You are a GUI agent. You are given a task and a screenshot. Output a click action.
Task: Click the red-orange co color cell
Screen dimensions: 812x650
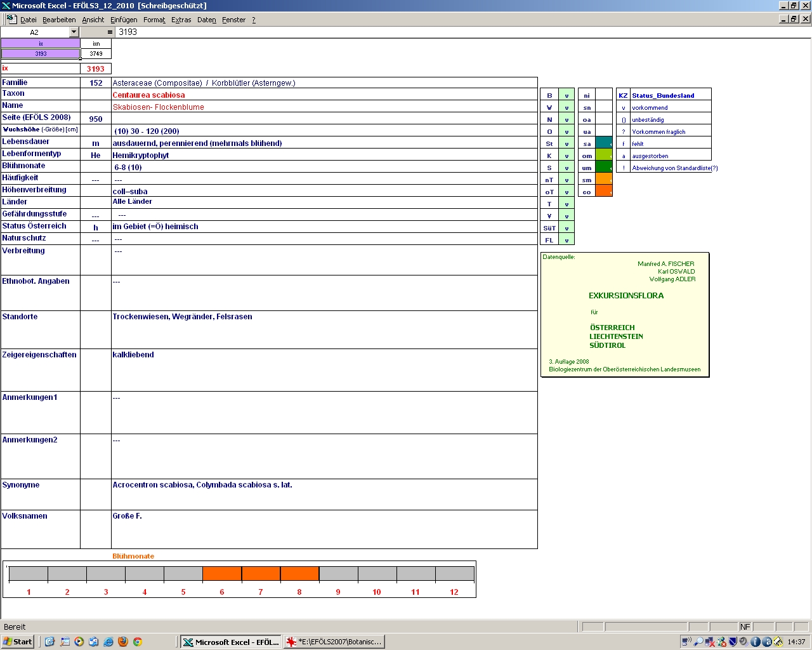pyautogui.click(x=604, y=192)
